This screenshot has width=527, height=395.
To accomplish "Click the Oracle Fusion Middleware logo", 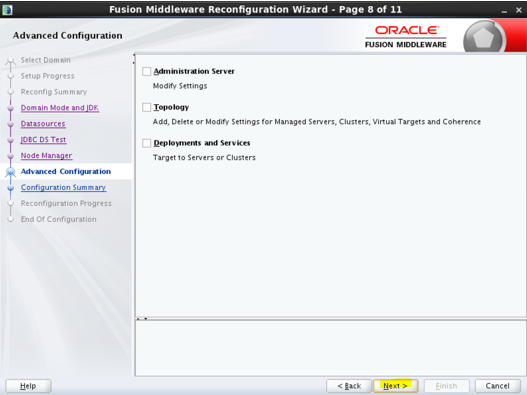I will coord(406,37).
